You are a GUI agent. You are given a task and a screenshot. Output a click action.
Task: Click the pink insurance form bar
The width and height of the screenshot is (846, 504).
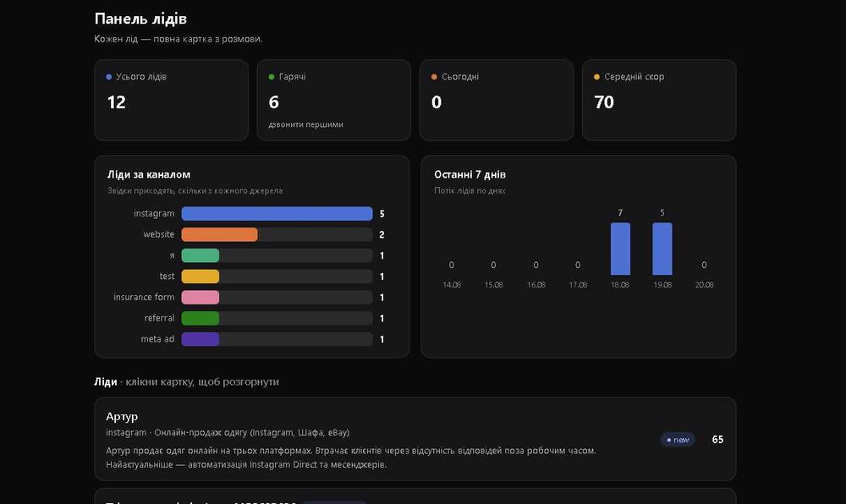coord(201,297)
